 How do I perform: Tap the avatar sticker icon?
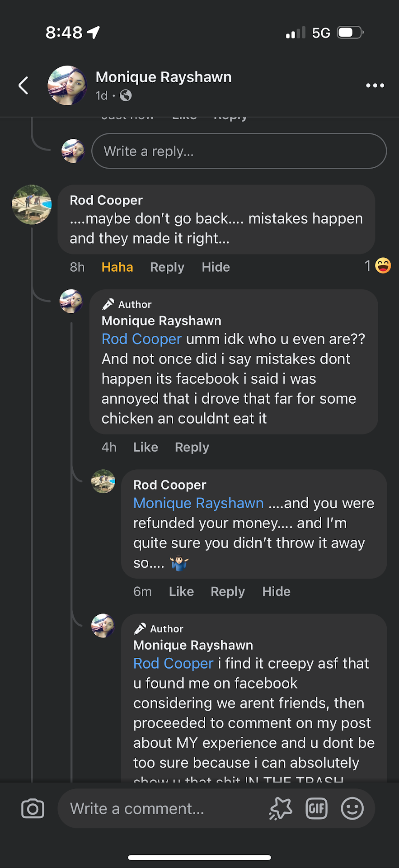(x=281, y=809)
